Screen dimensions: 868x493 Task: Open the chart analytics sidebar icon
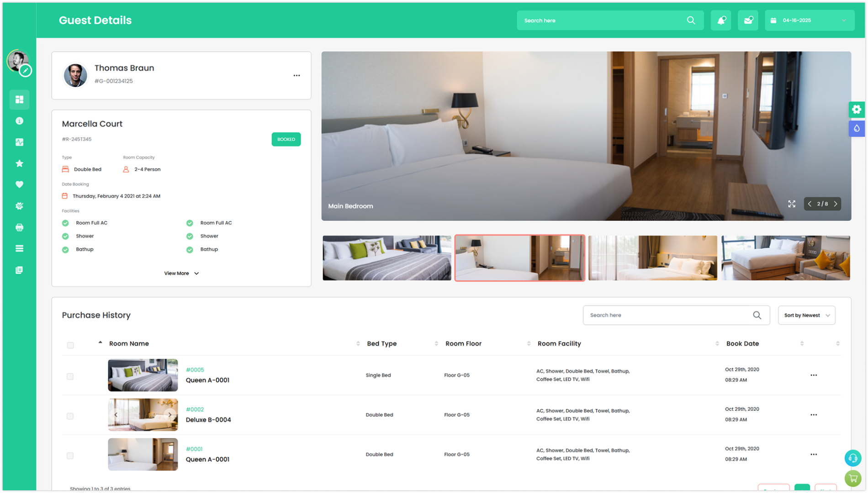coord(19,142)
